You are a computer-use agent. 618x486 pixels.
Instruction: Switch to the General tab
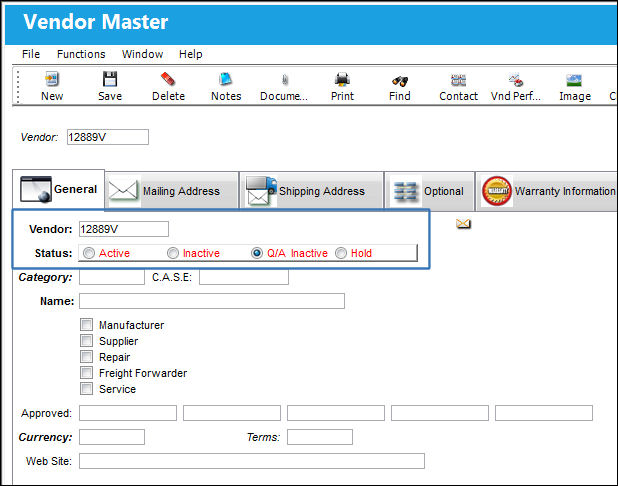(58, 189)
